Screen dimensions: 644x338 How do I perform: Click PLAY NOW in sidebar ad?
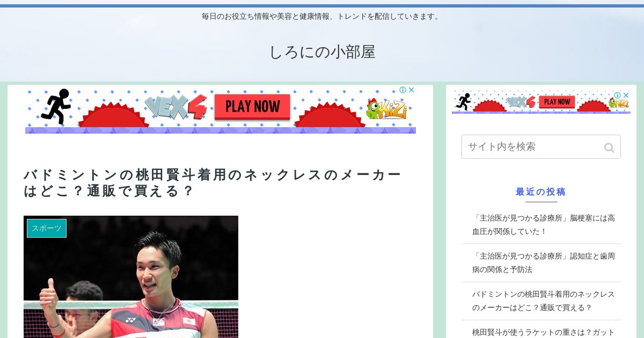click(x=557, y=101)
